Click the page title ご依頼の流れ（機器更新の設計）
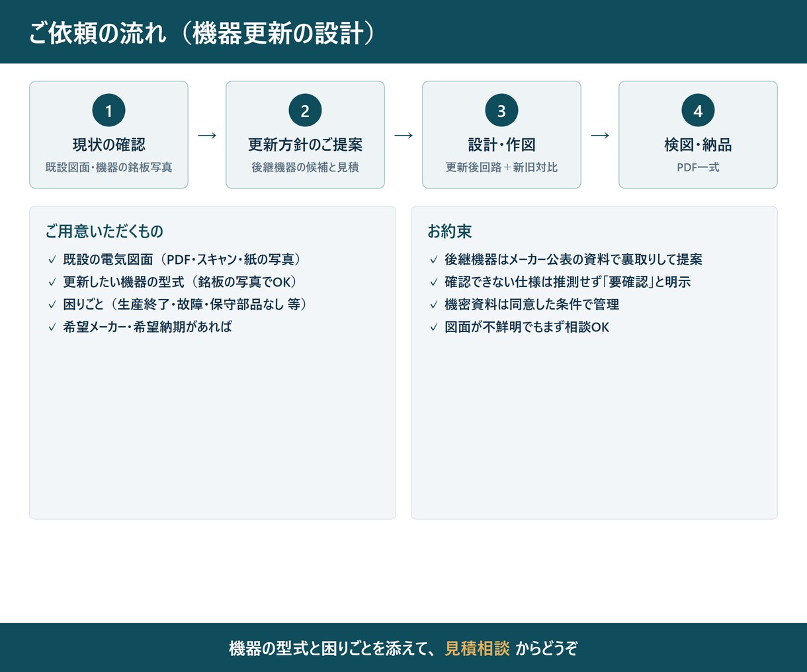Screen dimensions: 807x672 coord(202,33)
